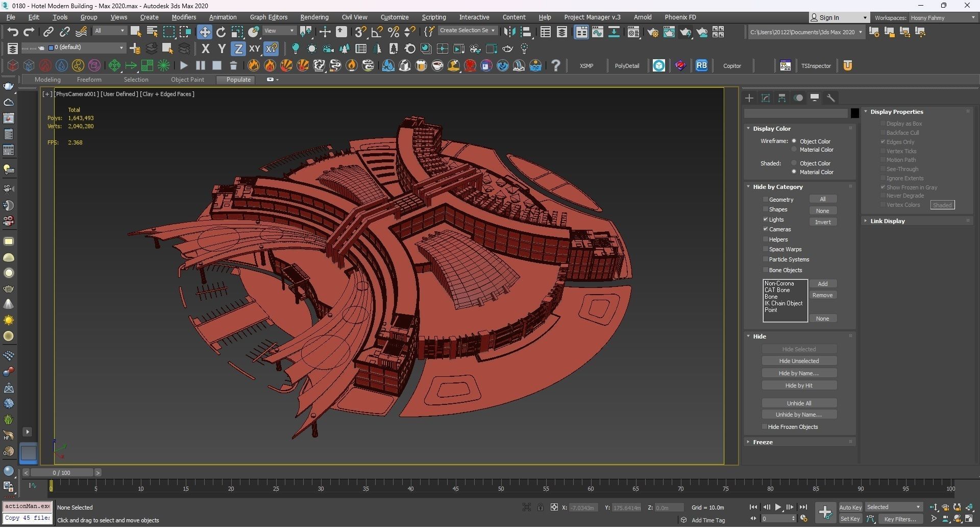Select Shaded Object Color radio button
The width and height of the screenshot is (980, 531).
[794, 163]
